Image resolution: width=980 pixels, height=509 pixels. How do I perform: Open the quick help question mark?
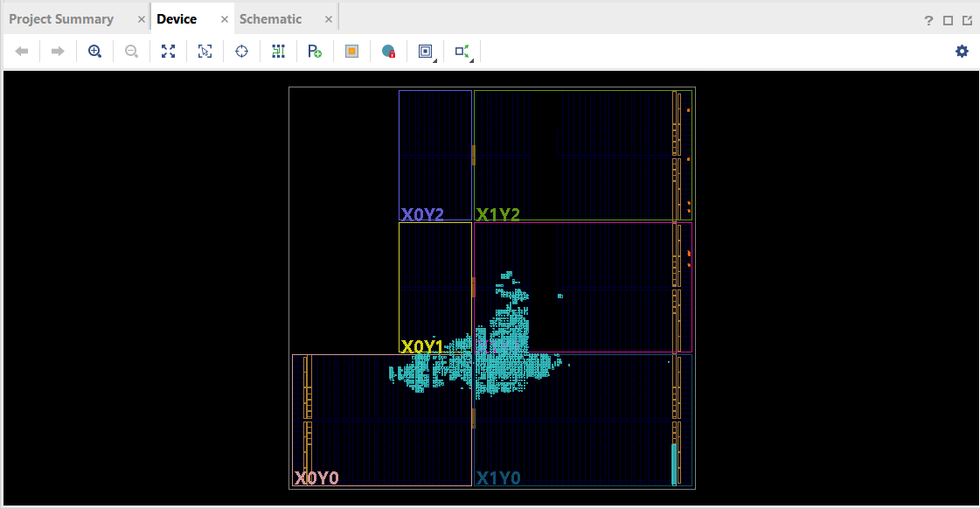tap(928, 21)
